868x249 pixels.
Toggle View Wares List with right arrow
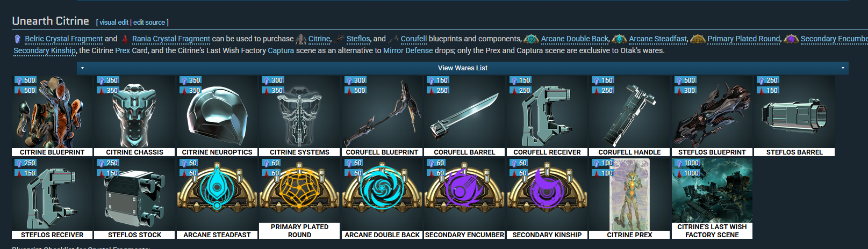[x=843, y=68]
